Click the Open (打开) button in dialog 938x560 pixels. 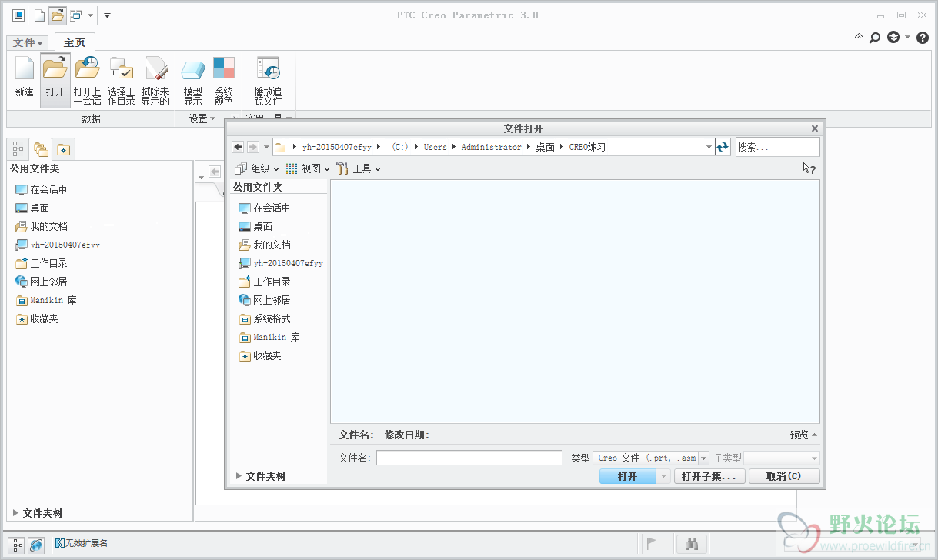[628, 476]
